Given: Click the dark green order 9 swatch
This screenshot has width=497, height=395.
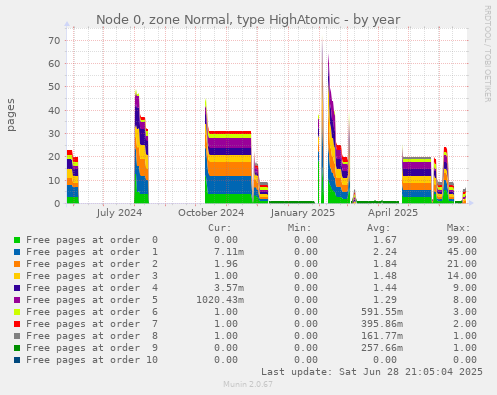Looking at the screenshot, I should coord(17,348).
